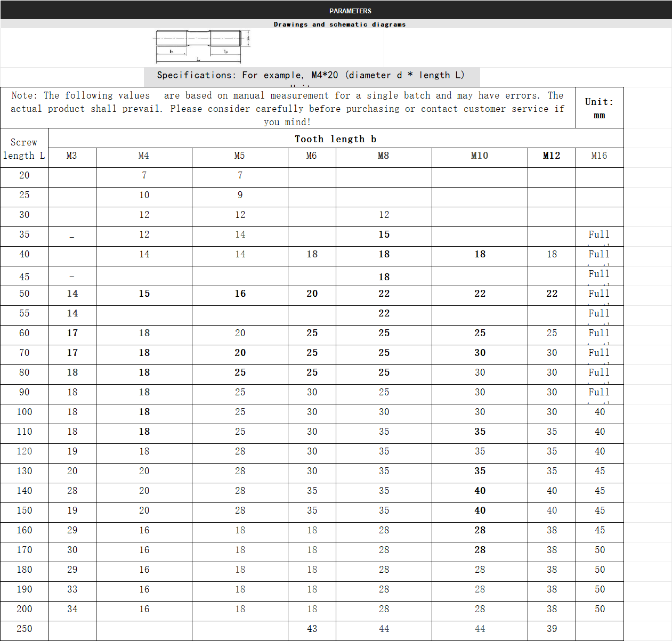Select the M8 column header
The height and width of the screenshot is (641, 672).
pos(383,156)
